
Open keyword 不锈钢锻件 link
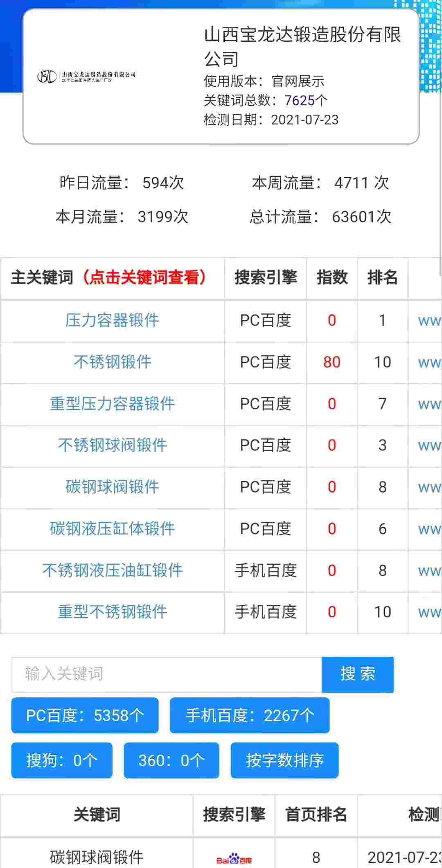(112, 362)
